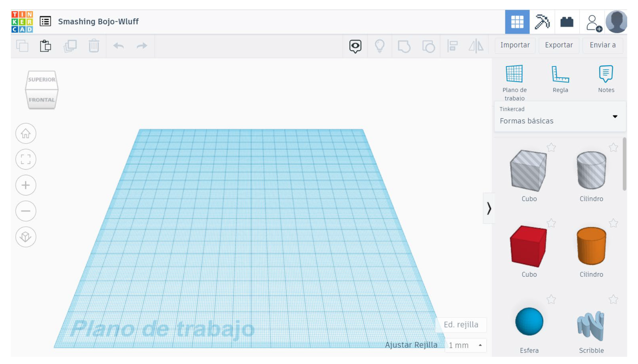This screenshot has height=364, width=638.
Task: Favorite the red Cubo star
Action: click(x=551, y=223)
